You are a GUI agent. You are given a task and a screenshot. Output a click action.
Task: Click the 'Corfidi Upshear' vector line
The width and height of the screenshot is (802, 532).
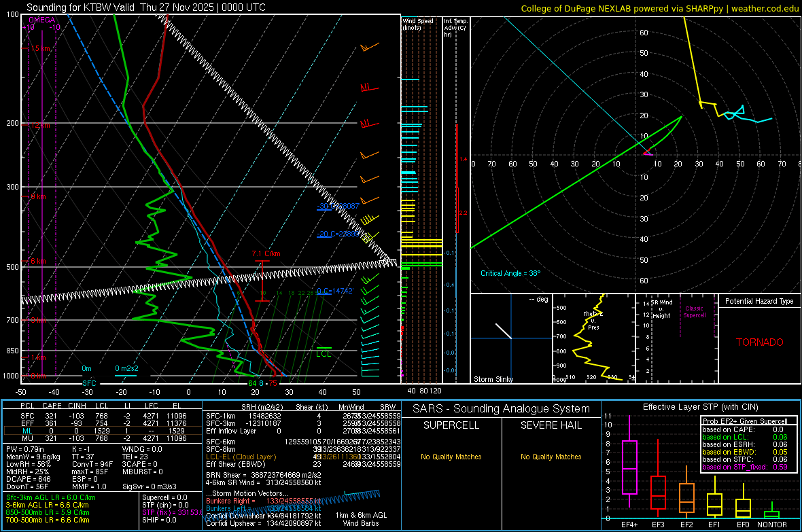click(264, 523)
